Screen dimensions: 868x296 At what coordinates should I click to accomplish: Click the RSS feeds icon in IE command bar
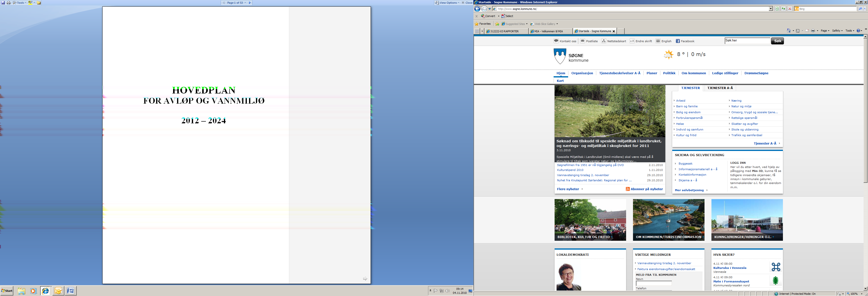click(x=797, y=31)
